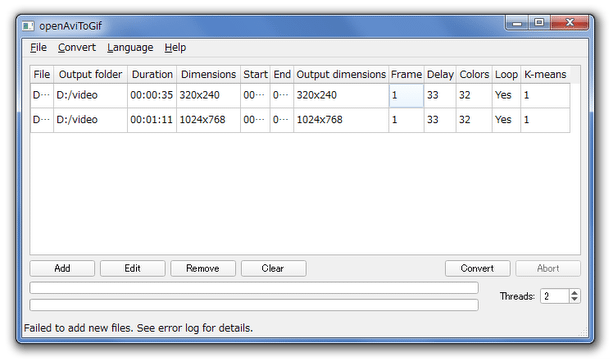613x362 pixels.
Task: Open the Convert menu
Action: [77, 48]
